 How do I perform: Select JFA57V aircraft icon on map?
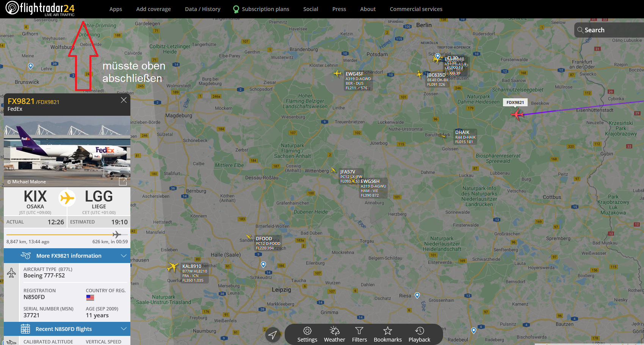(x=333, y=170)
